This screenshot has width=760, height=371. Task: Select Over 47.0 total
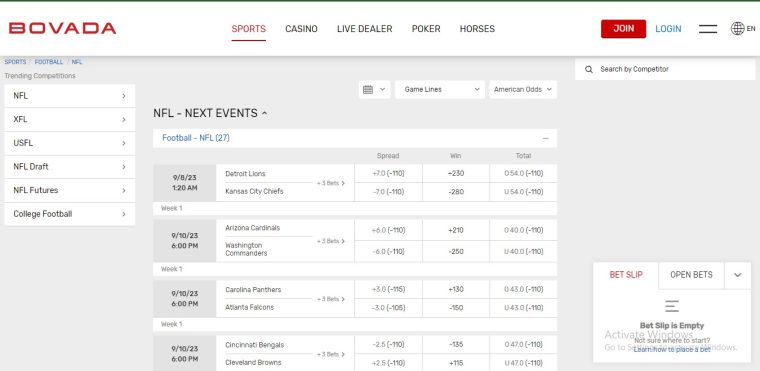coord(523,345)
